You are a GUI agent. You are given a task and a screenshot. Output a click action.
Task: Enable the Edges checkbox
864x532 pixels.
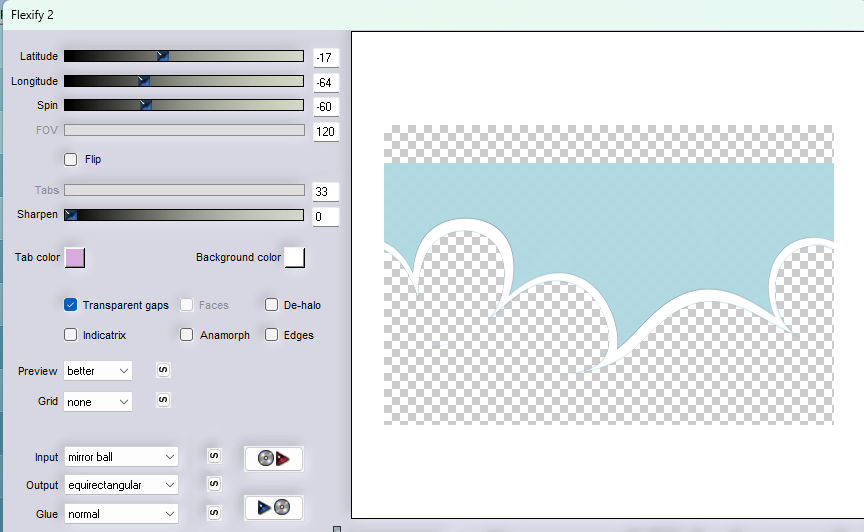pos(271,335)
